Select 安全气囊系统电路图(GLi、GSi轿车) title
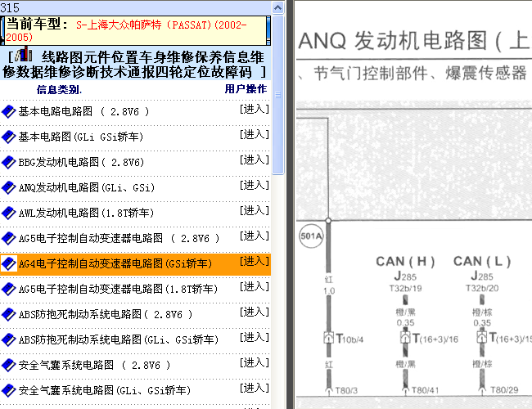Screen dimensions: 532x409 (105, 390)
